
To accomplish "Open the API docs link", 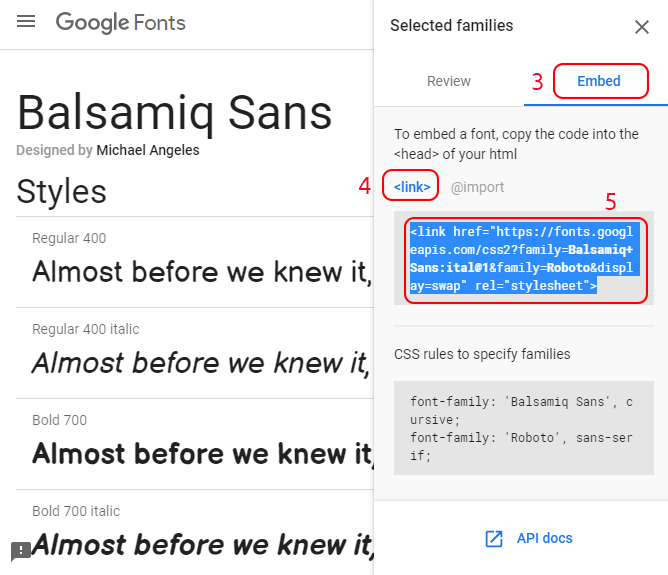I will click(x=544, y=538).
